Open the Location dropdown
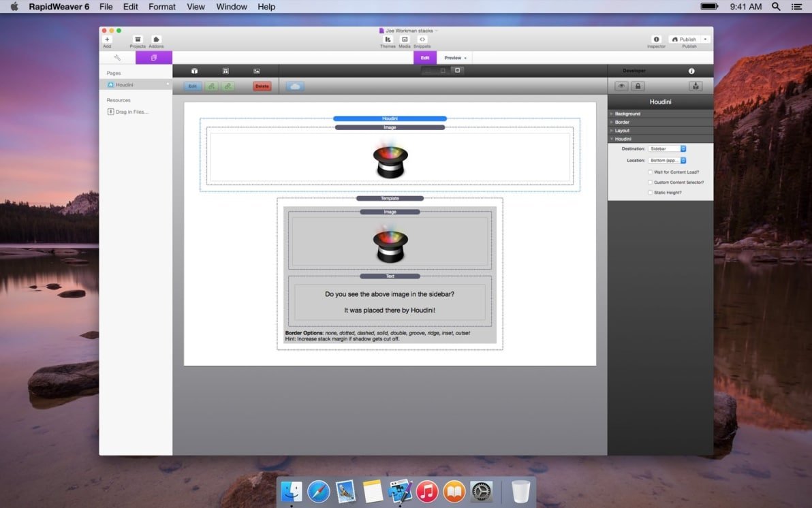Viewport: 812px width, 508px height. pos(667,161)
